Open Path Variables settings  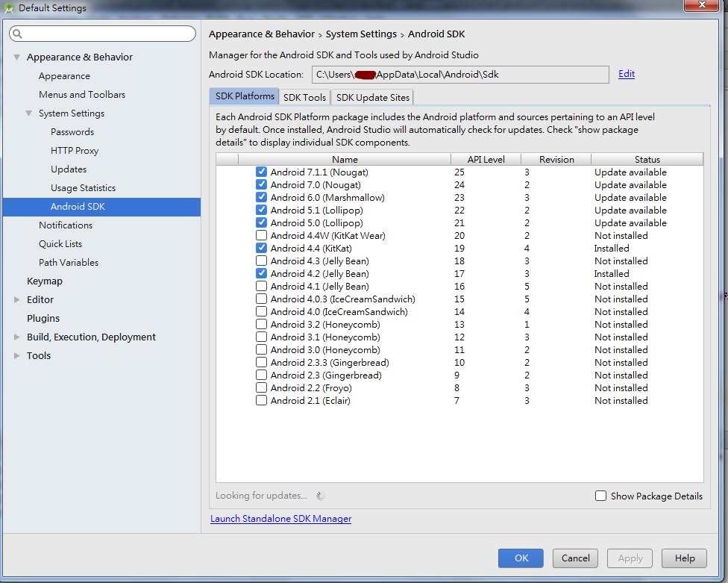(69, 263)
